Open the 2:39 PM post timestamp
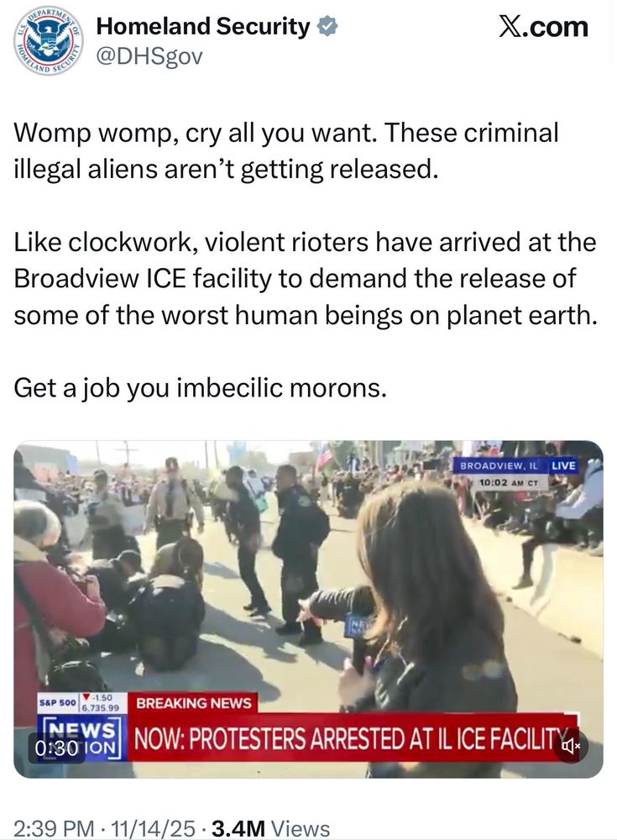This screenshot has height=840, width=617. [104, 828]
